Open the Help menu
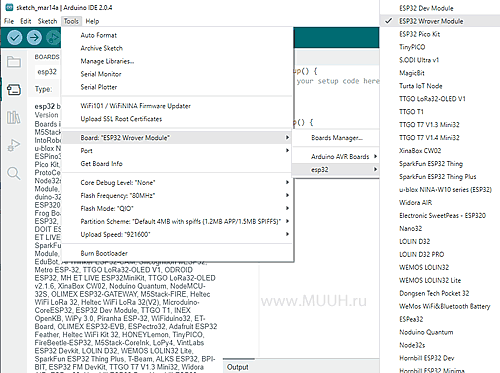The image size is (500, 373). [92, 21]
